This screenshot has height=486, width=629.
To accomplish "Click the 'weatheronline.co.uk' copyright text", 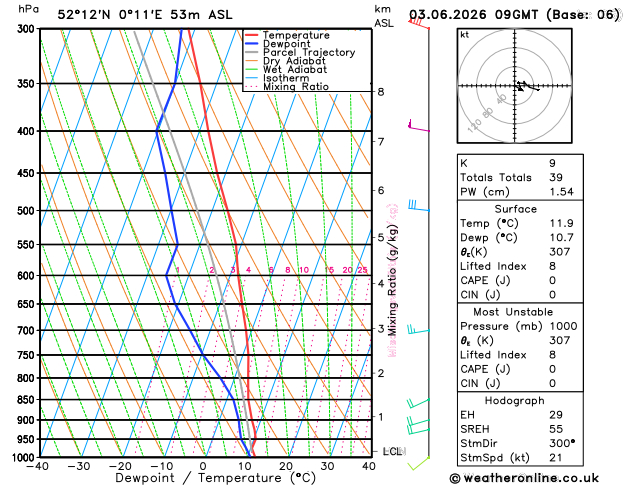I will pos(524,478).
